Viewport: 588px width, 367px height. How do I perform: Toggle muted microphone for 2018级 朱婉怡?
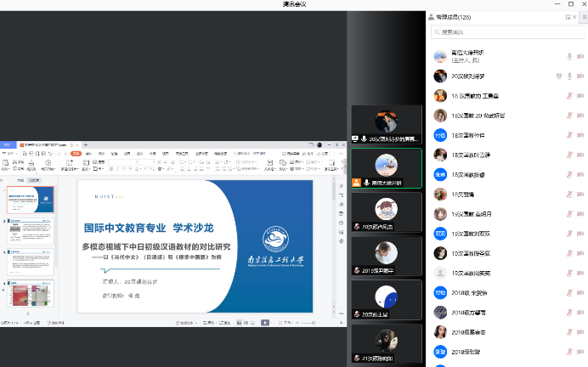[569, 292]
